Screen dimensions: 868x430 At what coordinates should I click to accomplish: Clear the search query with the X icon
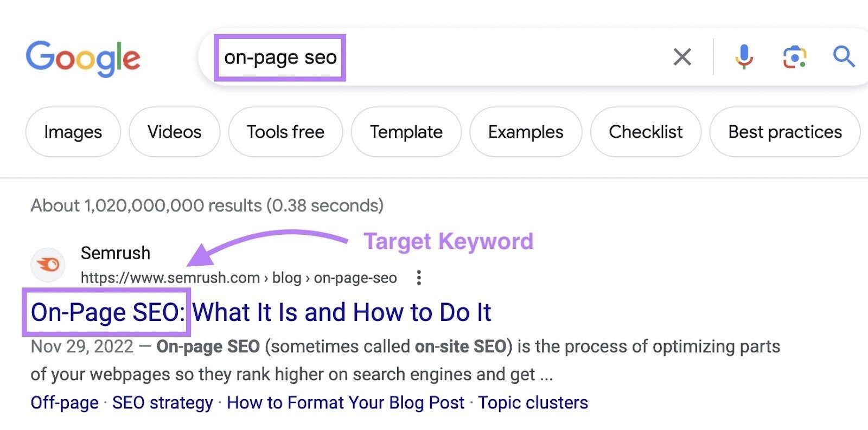682,57
